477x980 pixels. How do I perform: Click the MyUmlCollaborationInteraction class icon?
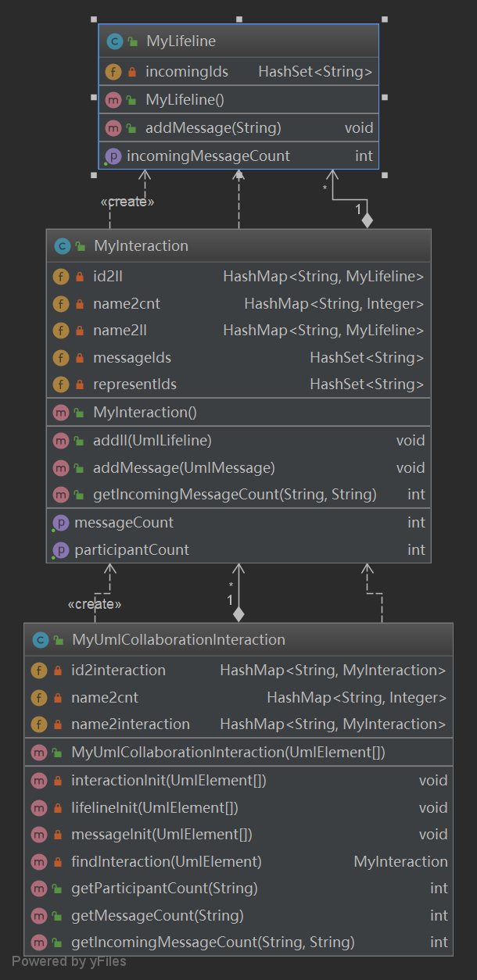click(x=40, y=640)
